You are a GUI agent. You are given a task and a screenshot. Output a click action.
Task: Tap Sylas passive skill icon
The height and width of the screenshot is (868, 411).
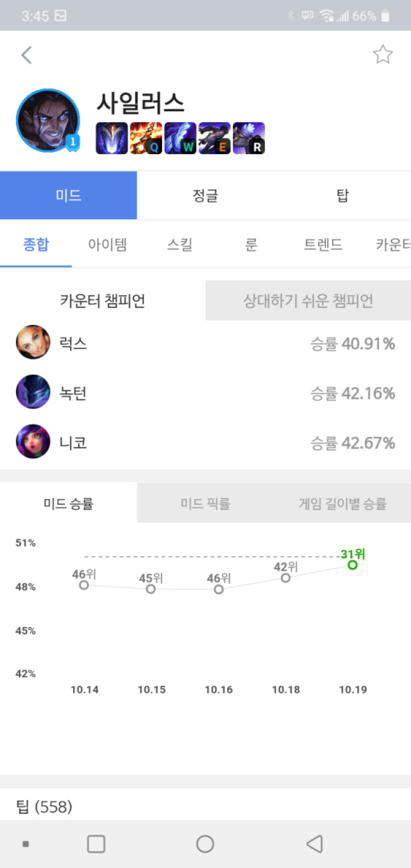pos(112,138)
